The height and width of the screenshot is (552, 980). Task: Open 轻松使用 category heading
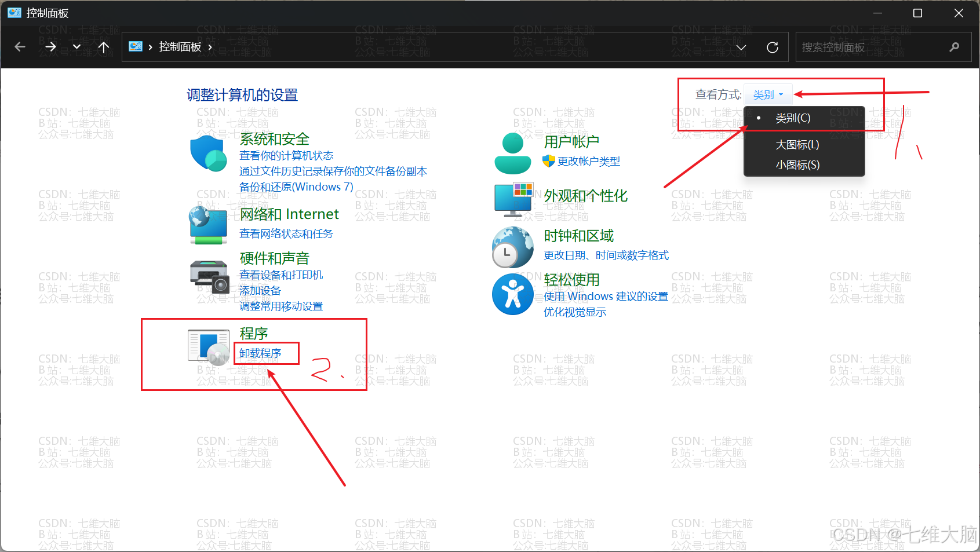coord(571,280)
